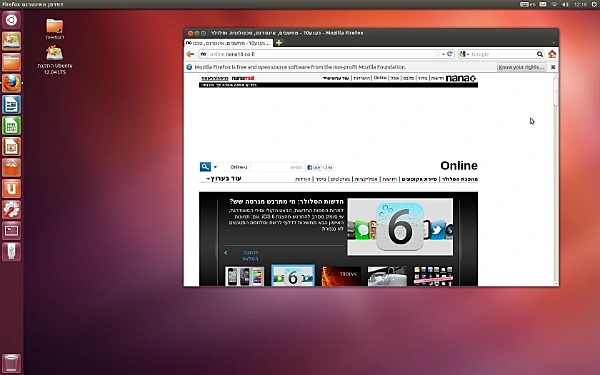Screen dimensions: 600x375
Task: Open the nanamail link in the page header
Action: click(243, 78)
